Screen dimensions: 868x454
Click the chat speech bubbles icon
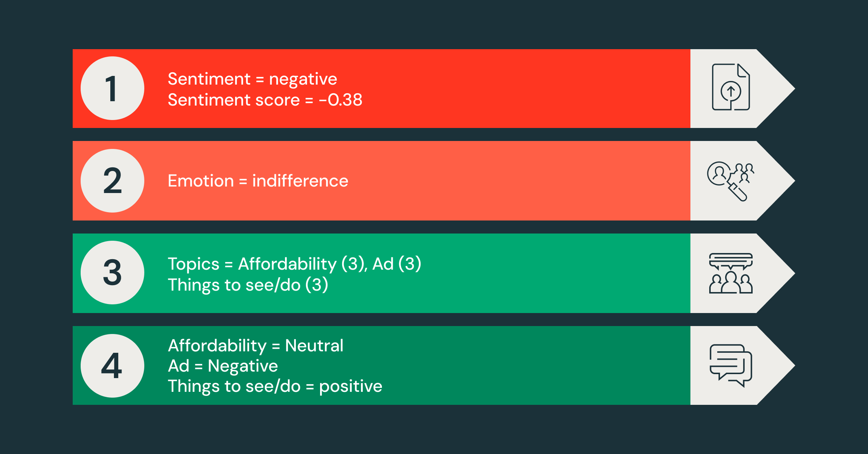[731, 365]
